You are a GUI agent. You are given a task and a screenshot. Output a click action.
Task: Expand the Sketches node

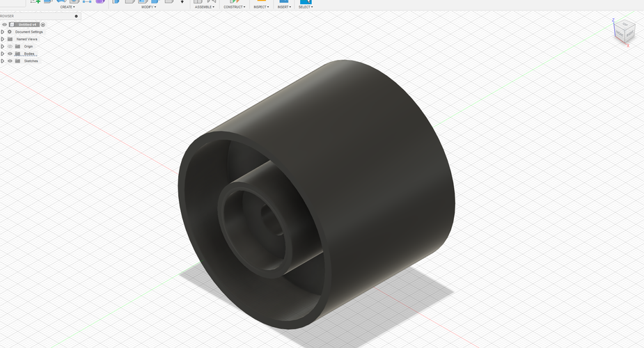tap(3, 61)
